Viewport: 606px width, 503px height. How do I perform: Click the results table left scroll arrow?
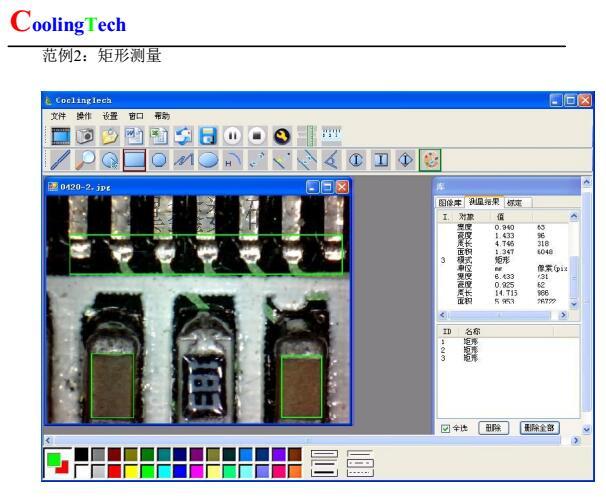(x=443, y=315)
